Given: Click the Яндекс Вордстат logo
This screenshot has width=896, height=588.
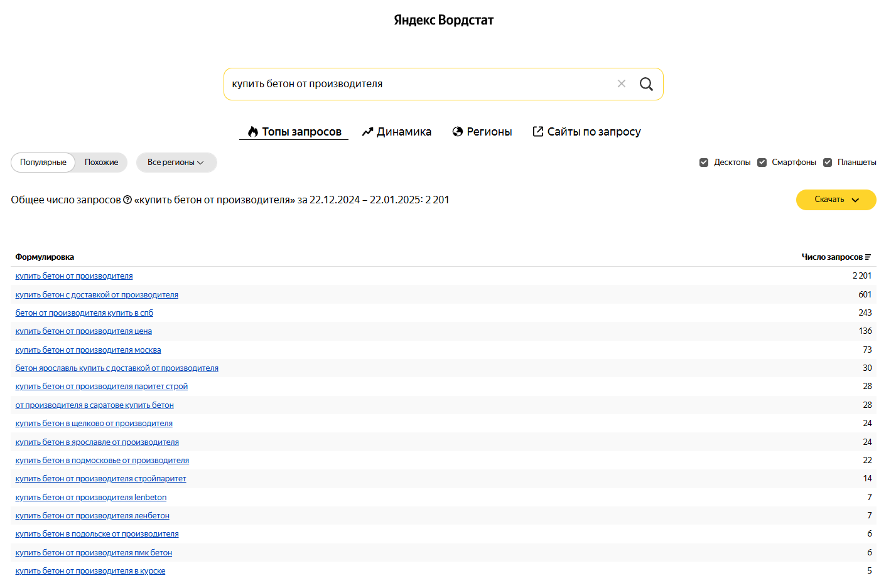Looking at the screenshot, I should pyautogui.click(x=444, y=20).
